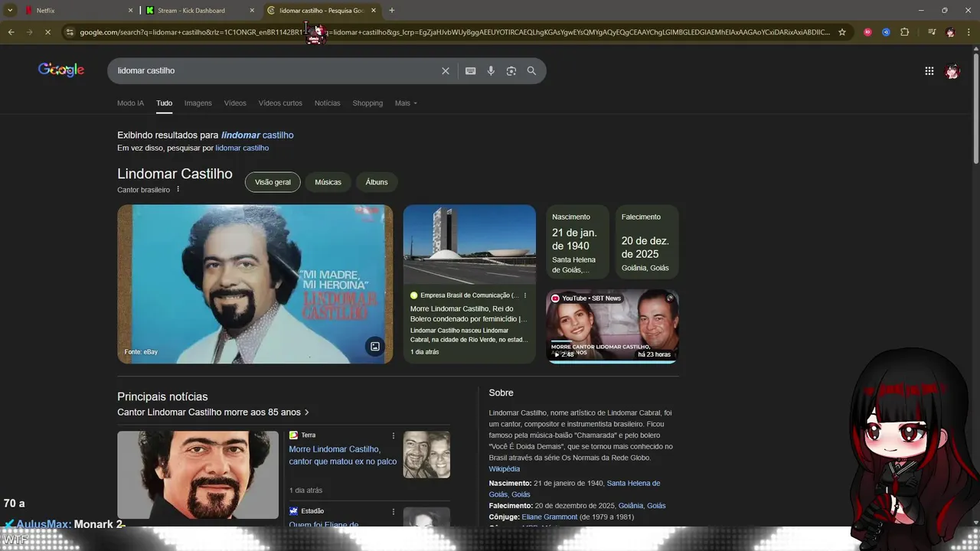Search by image with Google Lens

point(511,70)
